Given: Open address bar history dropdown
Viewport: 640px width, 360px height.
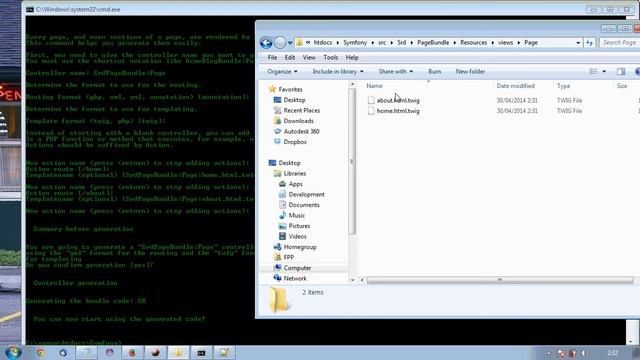Looking at the screenshot, I should click(x=578, y=43).
